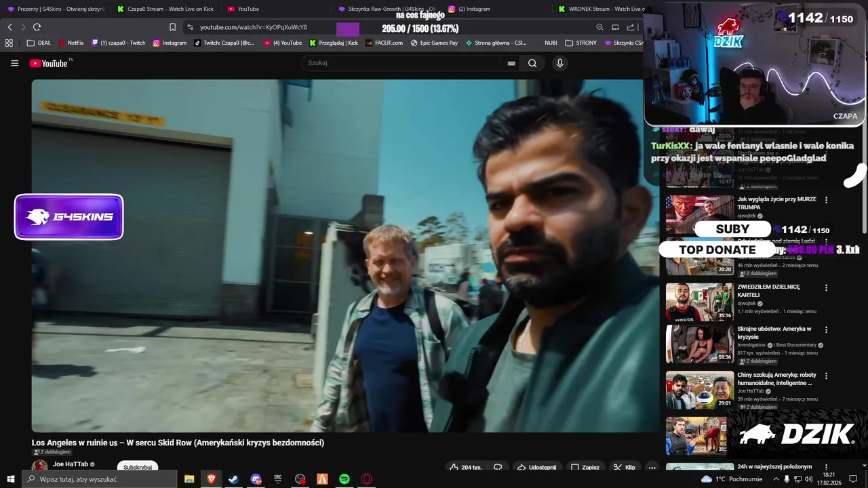
Task: Open Opera GX from taskbar
Action: click(367, 479)
